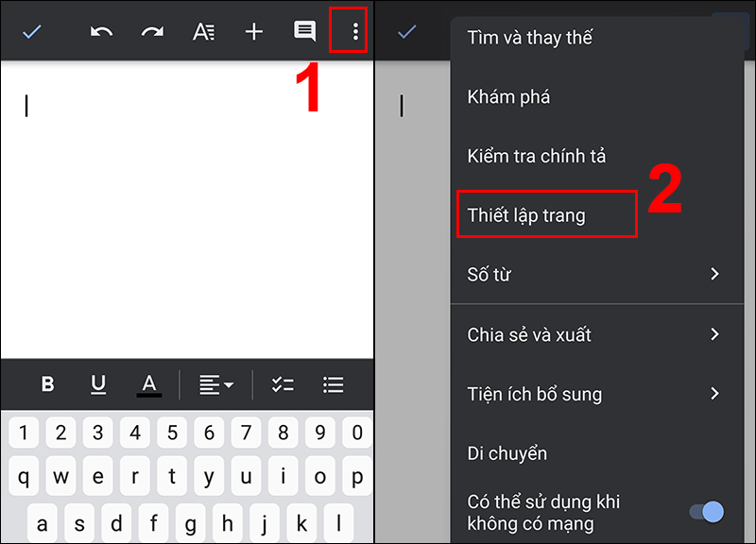The image size is (756, 544).
Task: Tap the w key on keyboard
Action: click(60, 476)
